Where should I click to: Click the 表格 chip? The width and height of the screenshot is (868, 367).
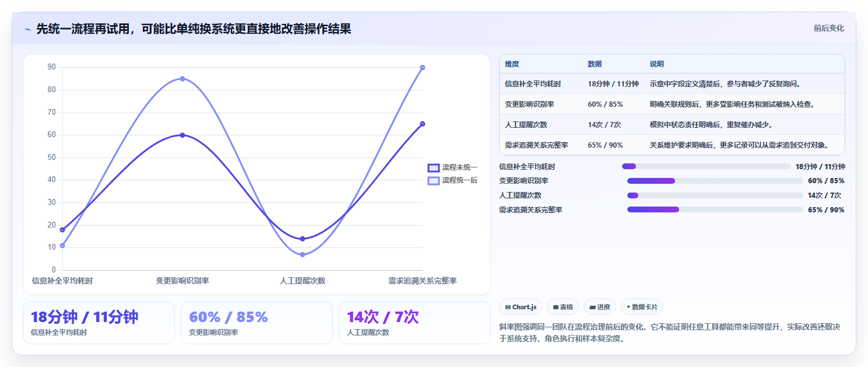tap(563, 307)
